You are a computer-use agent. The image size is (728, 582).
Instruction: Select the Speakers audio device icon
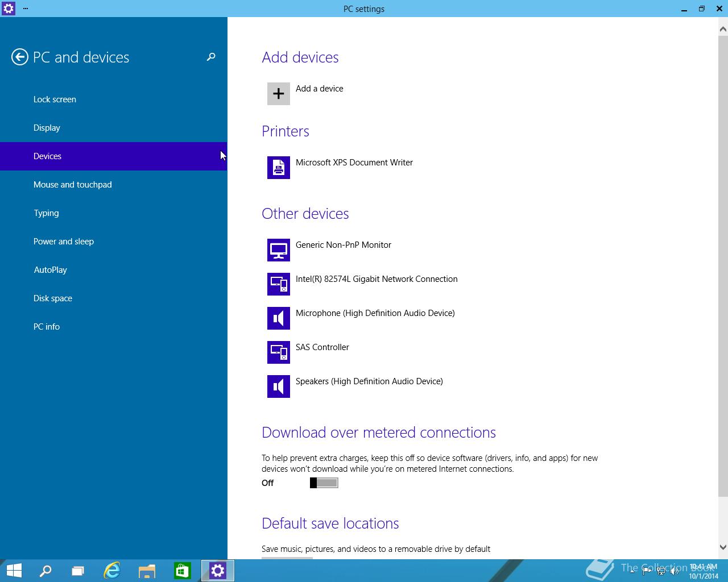point(279,386)
